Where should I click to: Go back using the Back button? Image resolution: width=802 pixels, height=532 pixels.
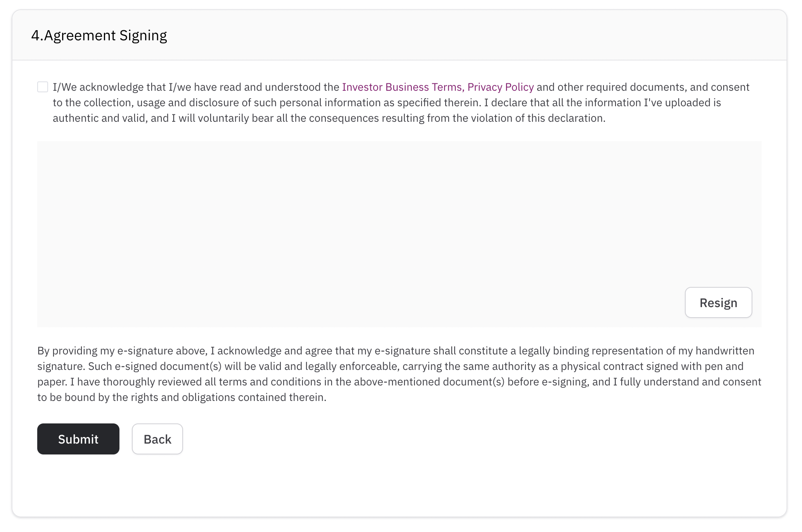click(x=157, y=439)
